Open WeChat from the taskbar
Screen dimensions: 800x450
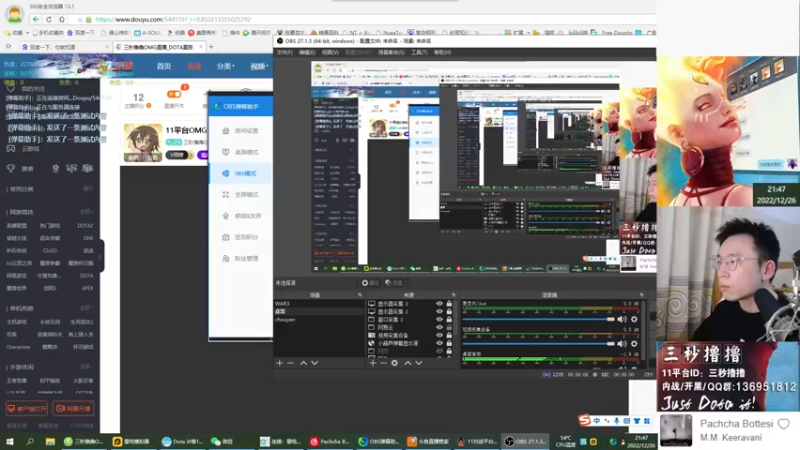click(221, 441)
